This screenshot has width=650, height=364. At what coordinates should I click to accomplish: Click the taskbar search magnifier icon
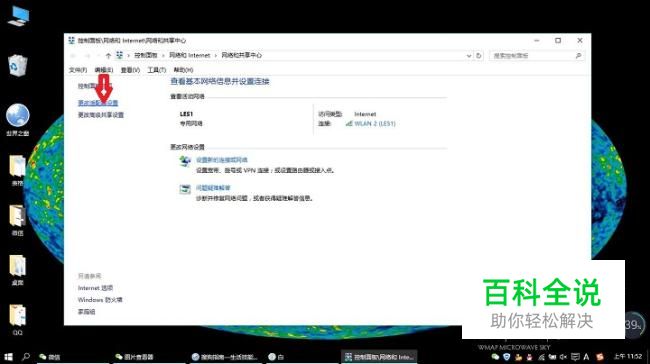click(x=26, y=357)
